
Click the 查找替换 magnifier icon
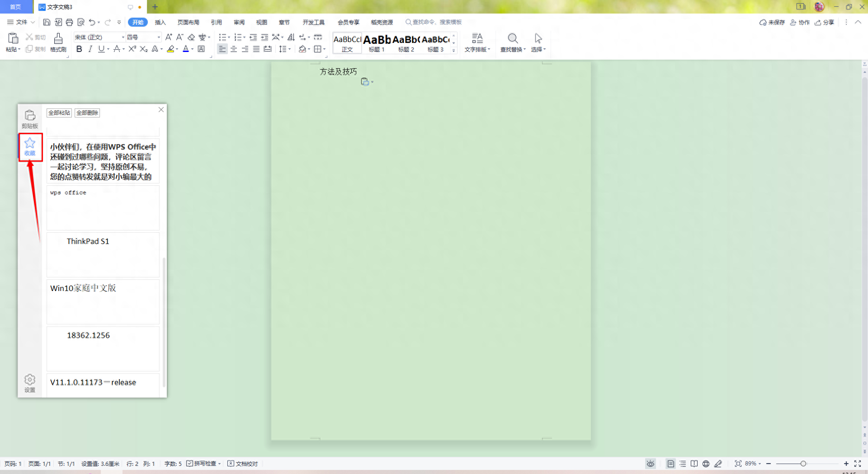[x=513, y=42]
